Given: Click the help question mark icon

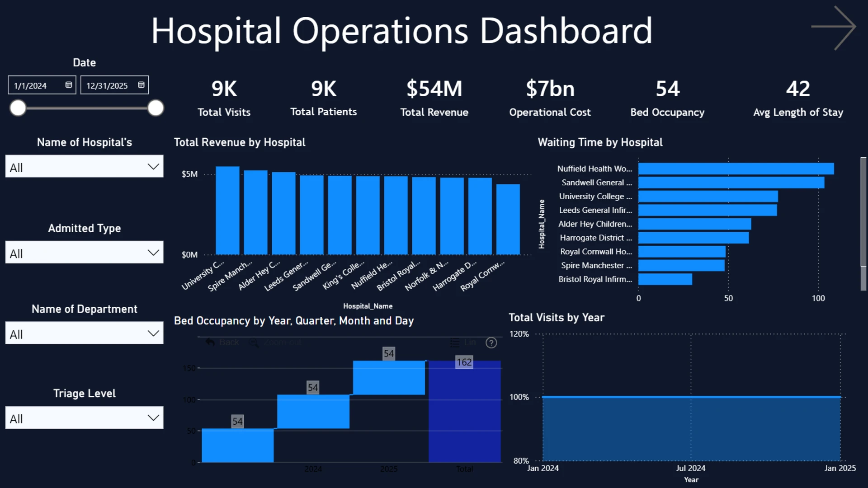Looking at the screenshot, I should [491, 343].
